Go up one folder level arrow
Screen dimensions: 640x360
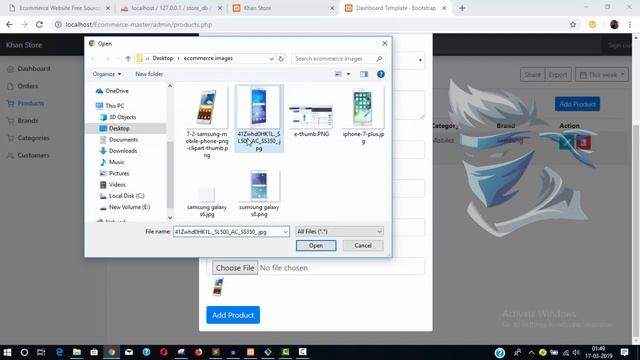(128, 58)
